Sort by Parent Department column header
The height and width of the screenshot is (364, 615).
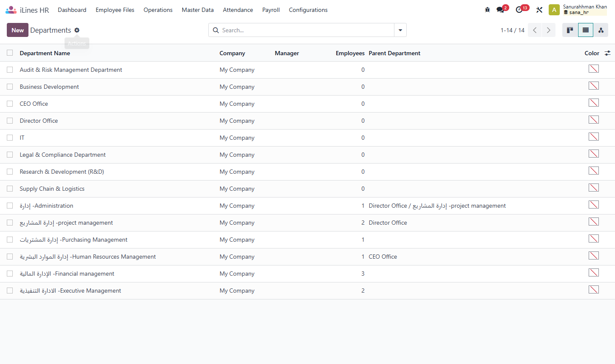[394, 53]
